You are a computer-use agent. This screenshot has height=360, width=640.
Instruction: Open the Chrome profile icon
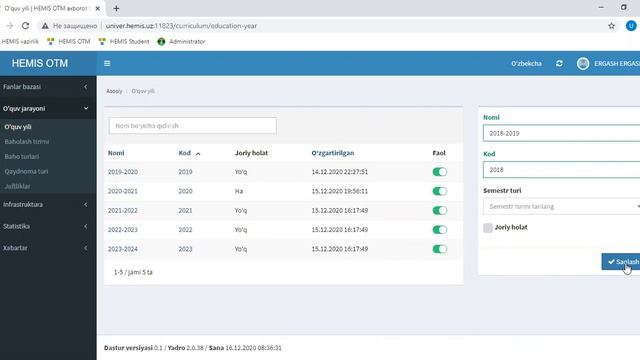(x=631, y=26)
